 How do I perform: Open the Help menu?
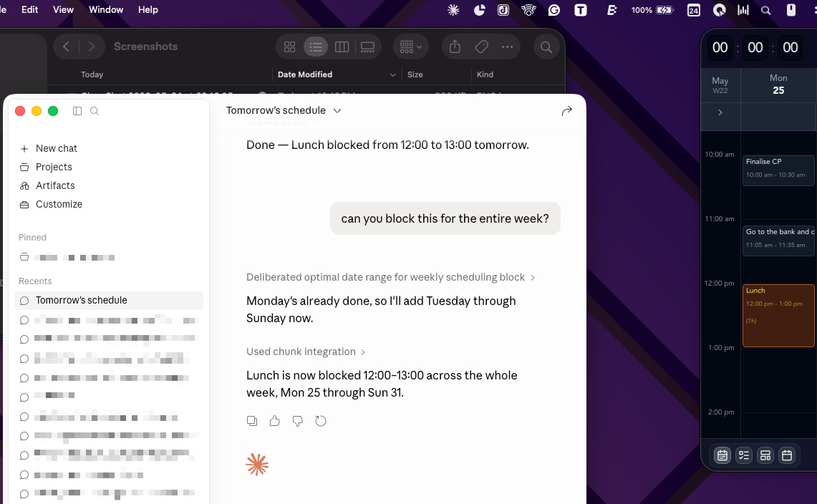coord(148,10)
